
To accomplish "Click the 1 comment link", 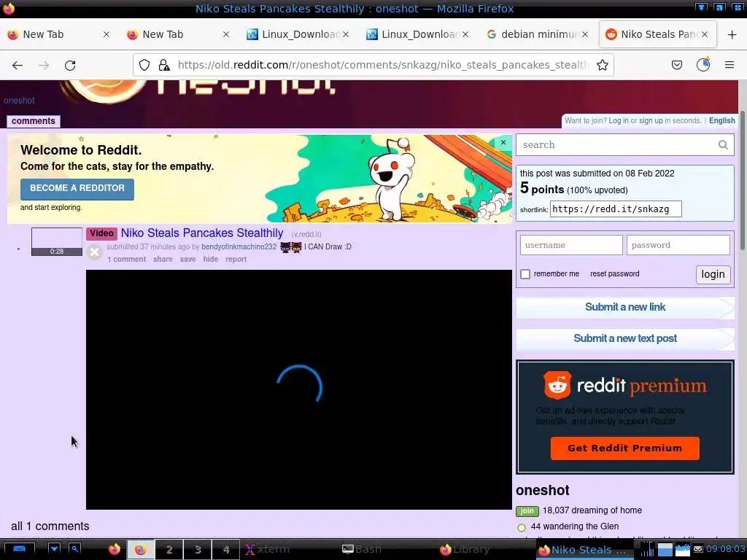I will [x=127, y=259].
